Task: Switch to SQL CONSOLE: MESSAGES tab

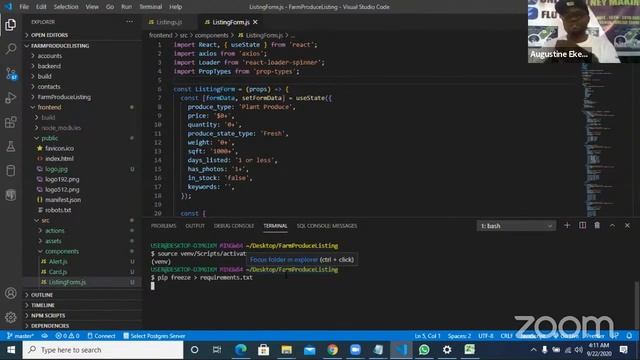Action: coord(327,226)
